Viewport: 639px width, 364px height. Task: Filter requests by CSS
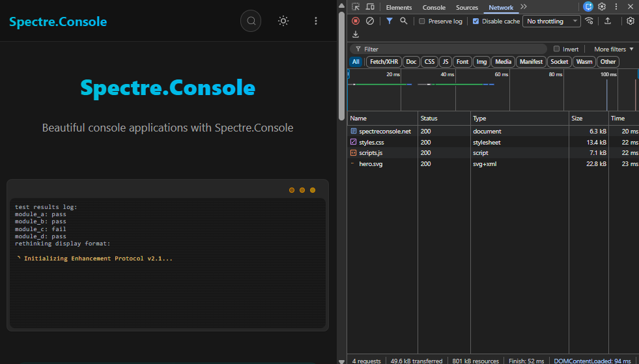click(429, 62)
